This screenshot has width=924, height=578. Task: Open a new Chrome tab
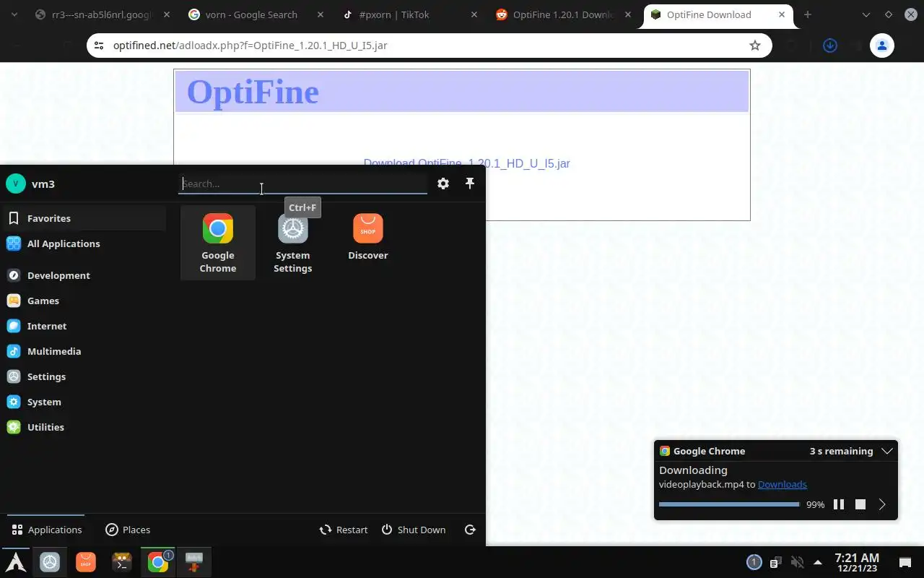[x=807, y=14]
